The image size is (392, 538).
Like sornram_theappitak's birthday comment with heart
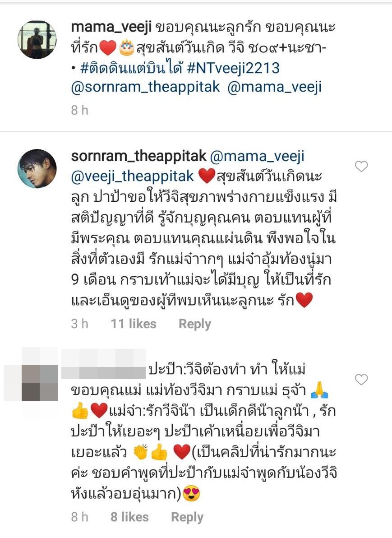coord(361,167)
